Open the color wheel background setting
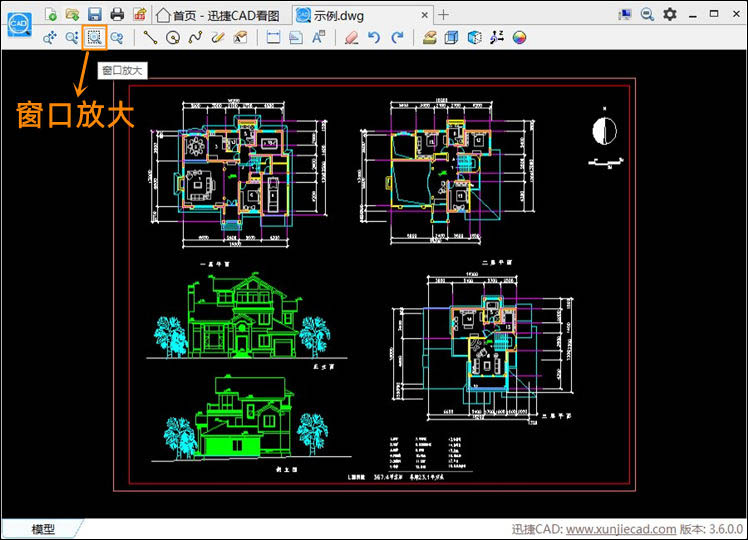 click(x=519, y=38)
